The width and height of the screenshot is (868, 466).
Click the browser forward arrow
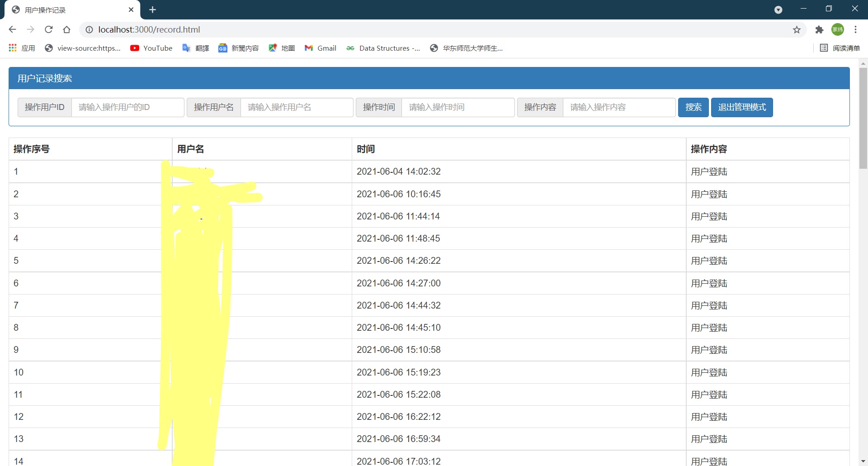click(x=30, y=29)
